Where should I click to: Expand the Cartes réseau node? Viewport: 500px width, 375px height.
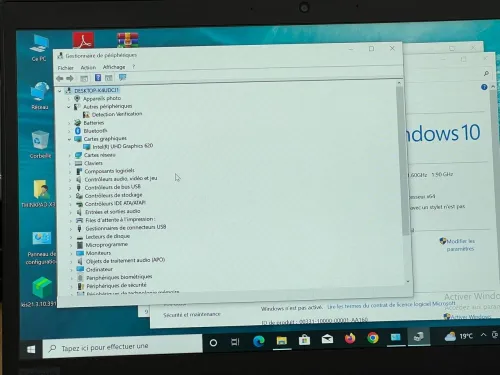(69, 155)
